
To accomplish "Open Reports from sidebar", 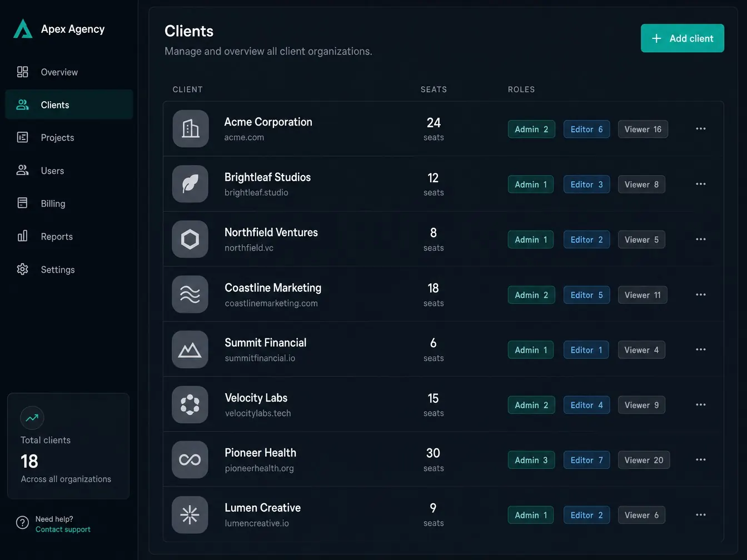I will 69,237.
